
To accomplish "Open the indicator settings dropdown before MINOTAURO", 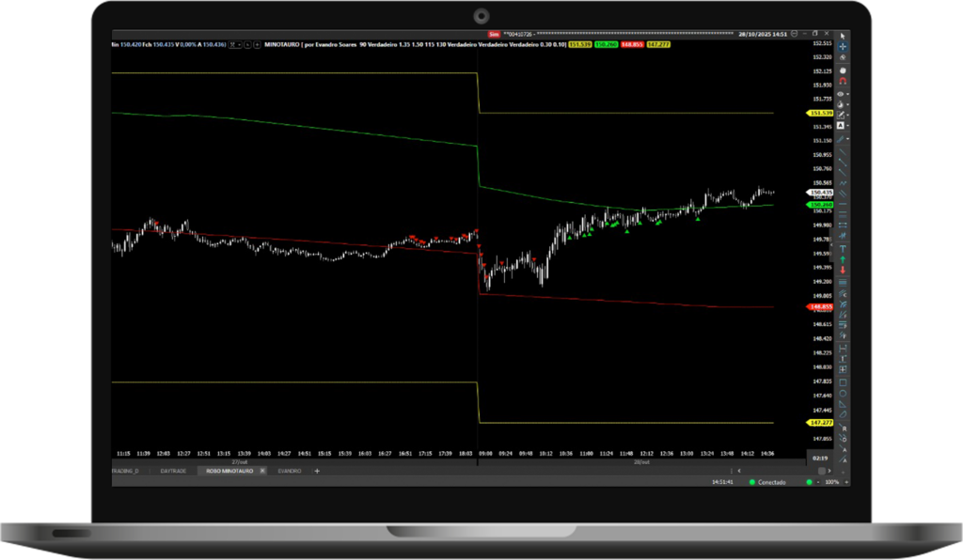I will click(237, 44).
